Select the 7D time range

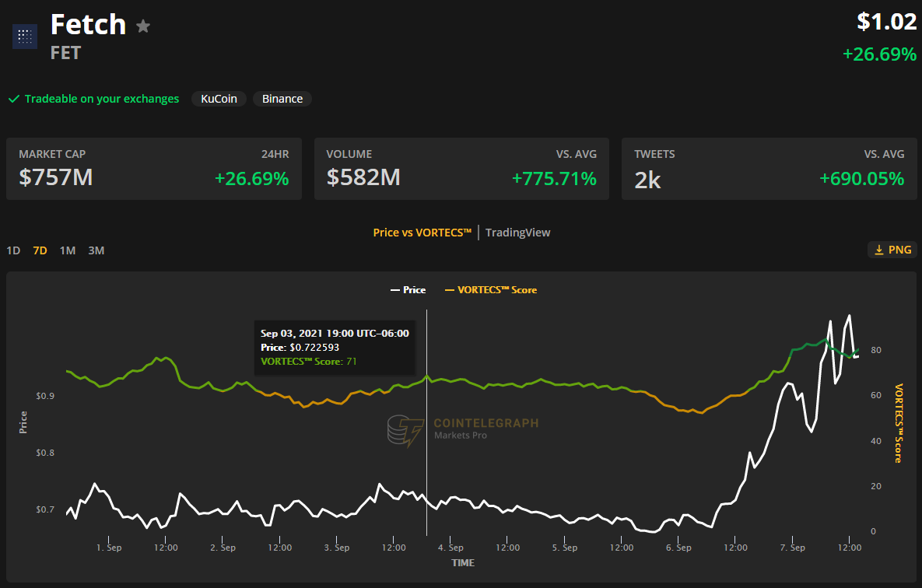tap(40, 250)
